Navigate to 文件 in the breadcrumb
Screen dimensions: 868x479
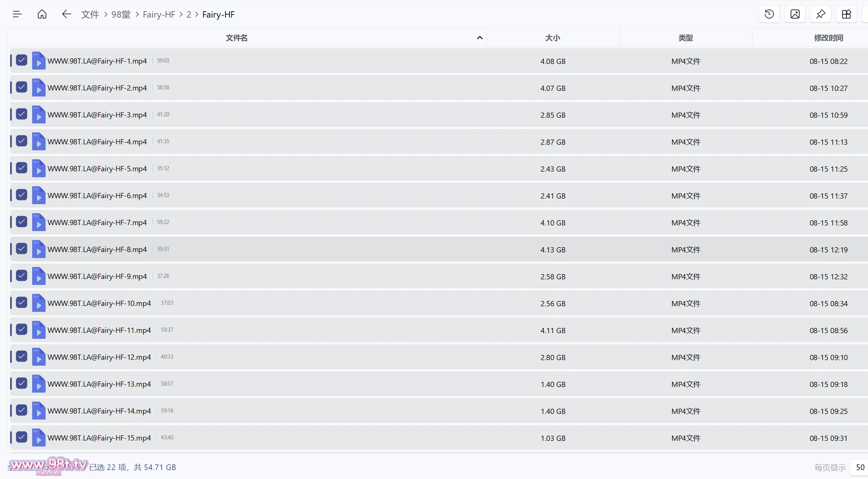(x=90, y=14)
